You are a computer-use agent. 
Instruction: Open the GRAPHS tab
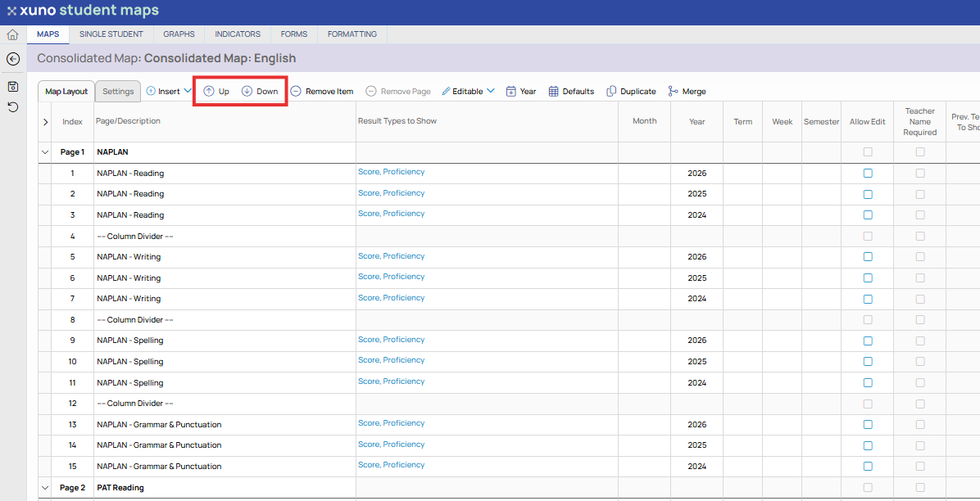(x=179, y=34)
